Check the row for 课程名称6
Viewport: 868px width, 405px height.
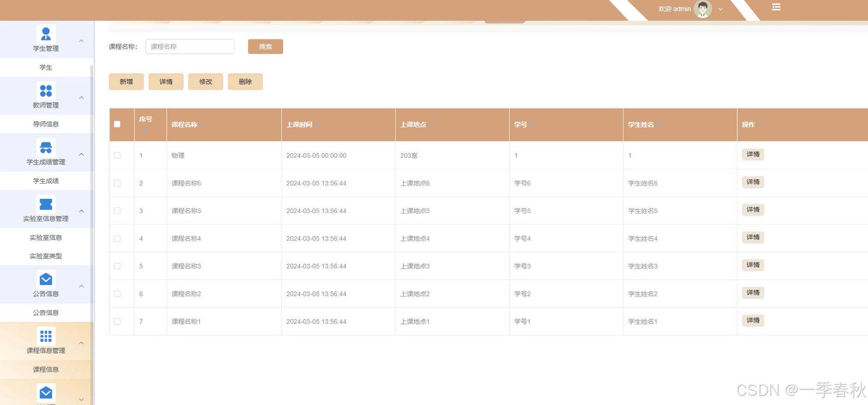coord(117,183)
